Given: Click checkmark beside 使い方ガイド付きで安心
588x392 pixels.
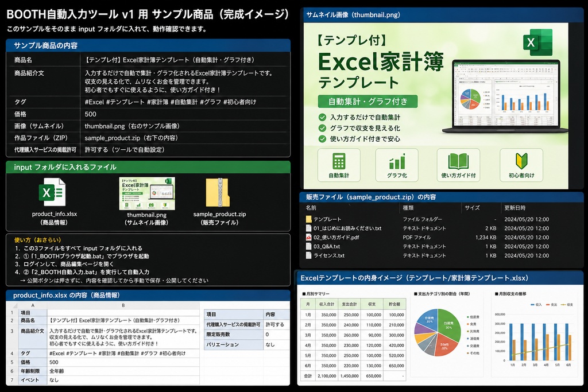Looking at the screenshot, I should 322,139.
